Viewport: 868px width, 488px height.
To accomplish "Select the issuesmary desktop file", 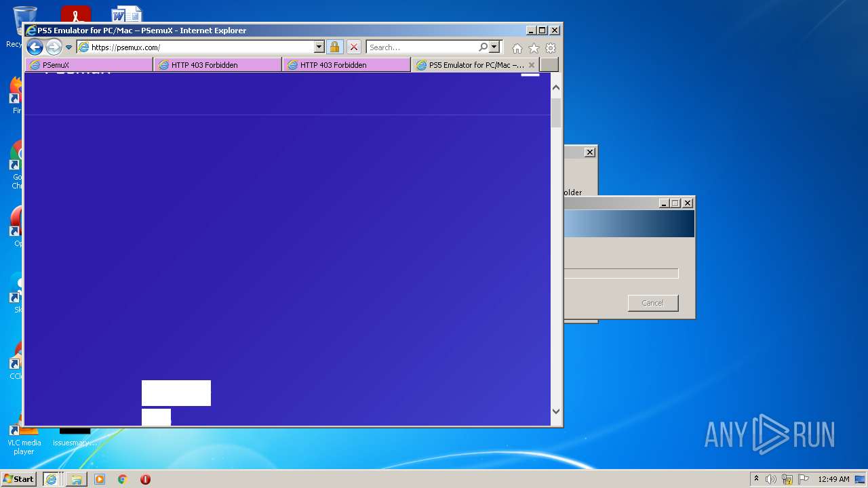I will click(75, 437).
